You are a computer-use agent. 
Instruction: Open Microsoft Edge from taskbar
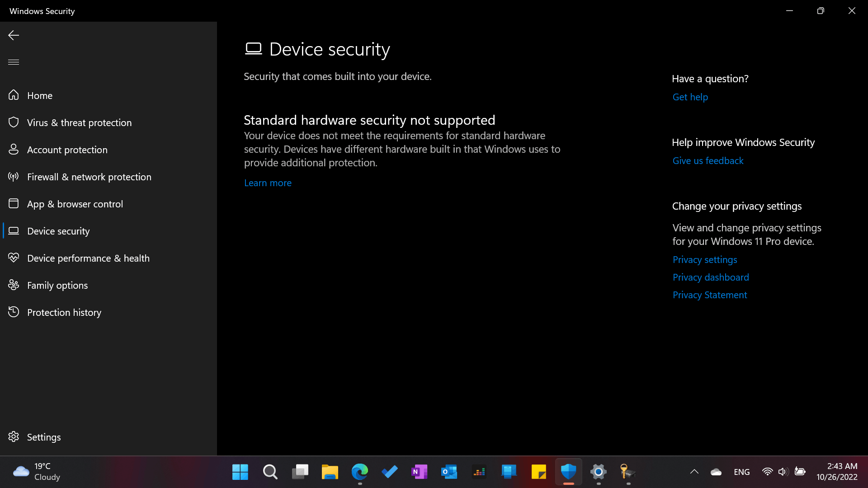[360, 472]
